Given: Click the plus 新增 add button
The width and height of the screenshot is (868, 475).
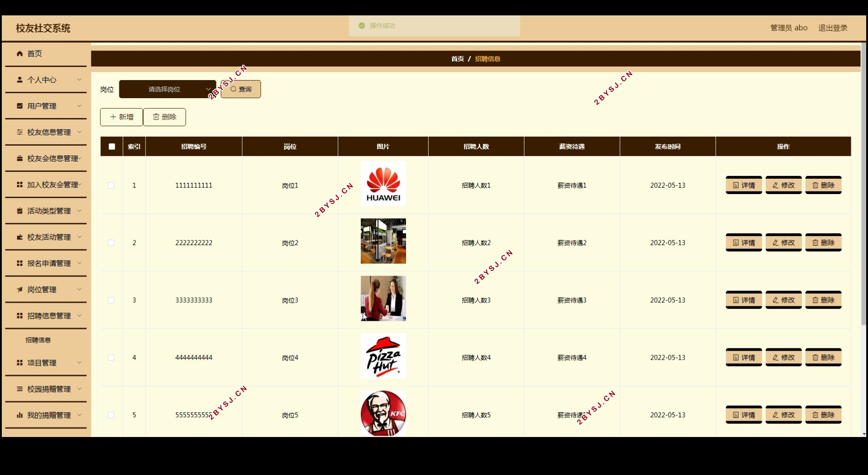Looking at the screenshot, I should [122, 117].
